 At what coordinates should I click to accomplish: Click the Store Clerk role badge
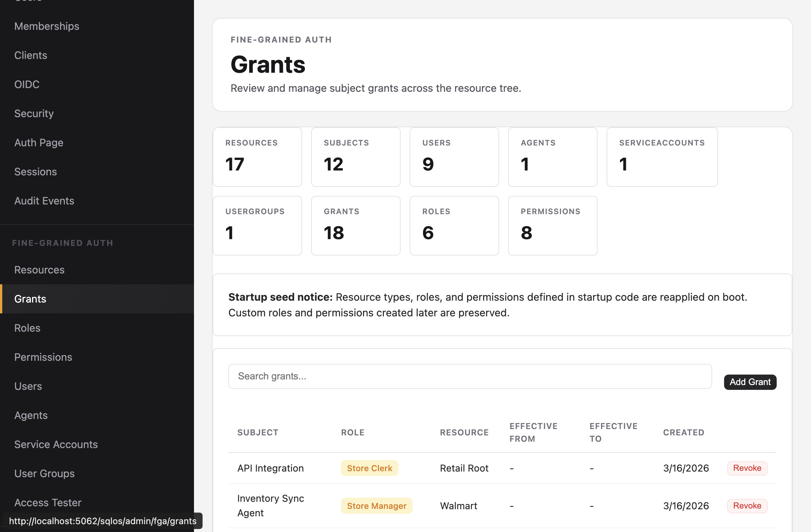click(369, 468)
